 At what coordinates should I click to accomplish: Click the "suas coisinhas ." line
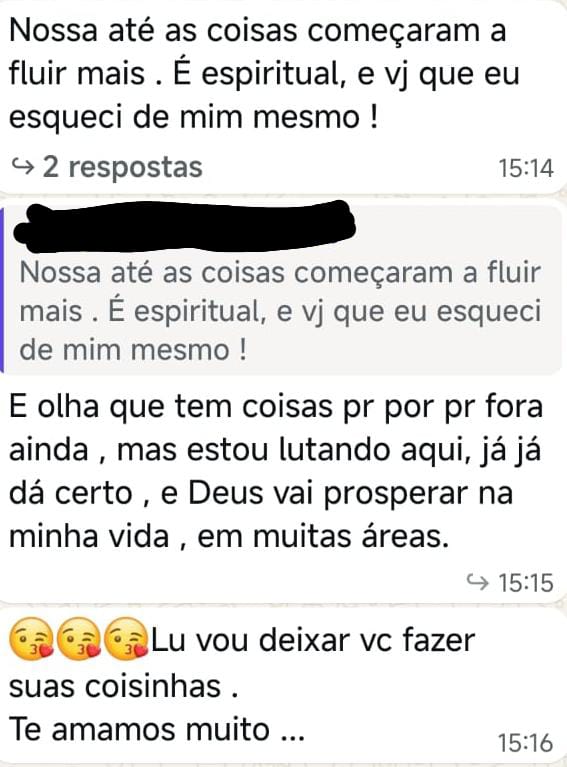point(123,686)
